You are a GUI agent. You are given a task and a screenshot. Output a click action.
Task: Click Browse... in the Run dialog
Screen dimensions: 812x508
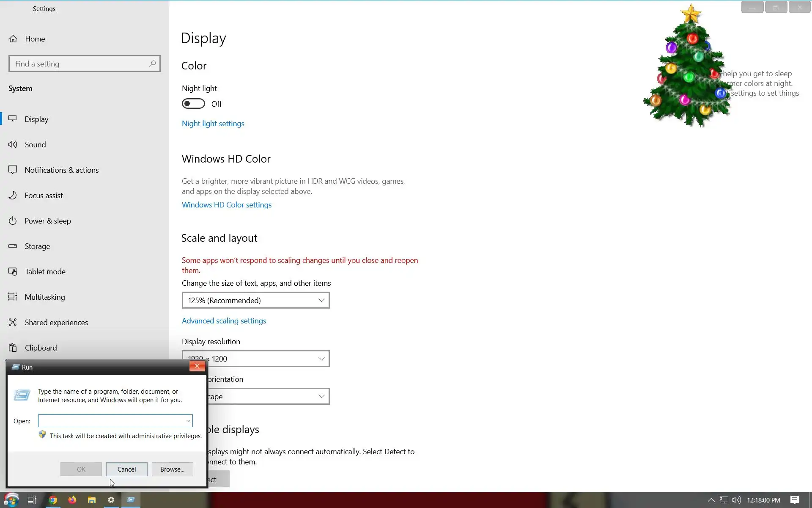coord(172,469)
